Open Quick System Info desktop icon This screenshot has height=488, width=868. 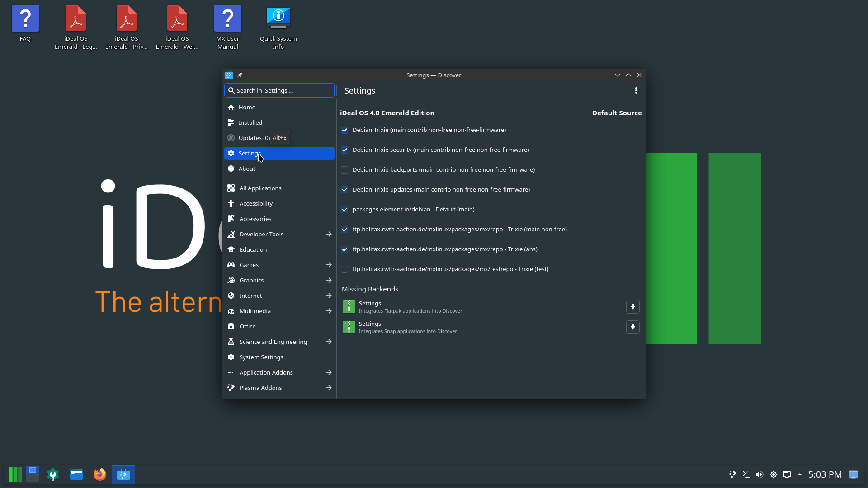pos(278,28)
